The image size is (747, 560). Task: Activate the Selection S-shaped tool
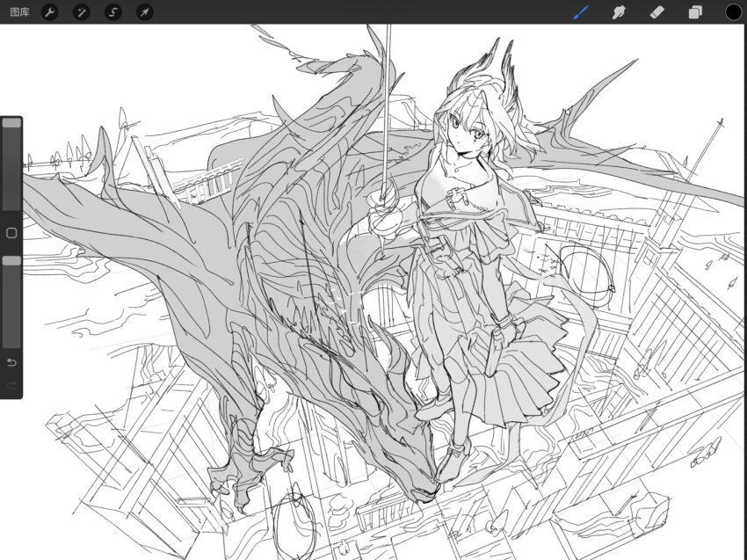click(x=112, y=12)
